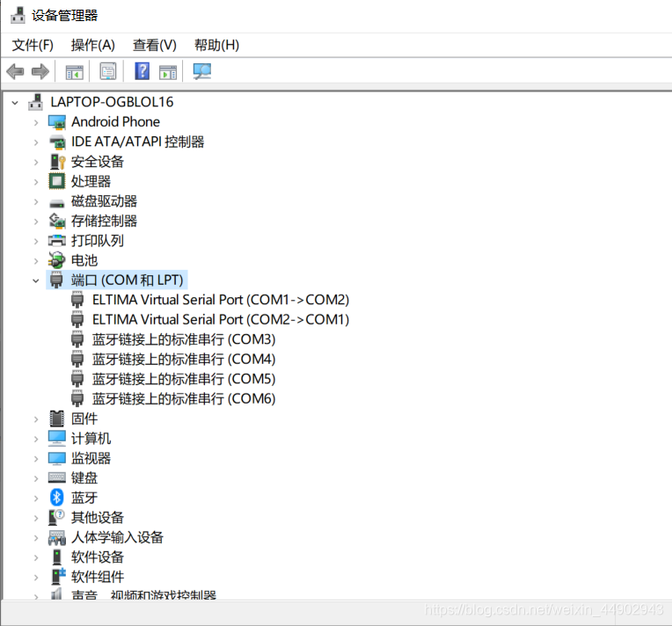The width and height of the screenshot is (672, 626).
Task: Click the 固件 firmware icon
Action: click(56, 419)
